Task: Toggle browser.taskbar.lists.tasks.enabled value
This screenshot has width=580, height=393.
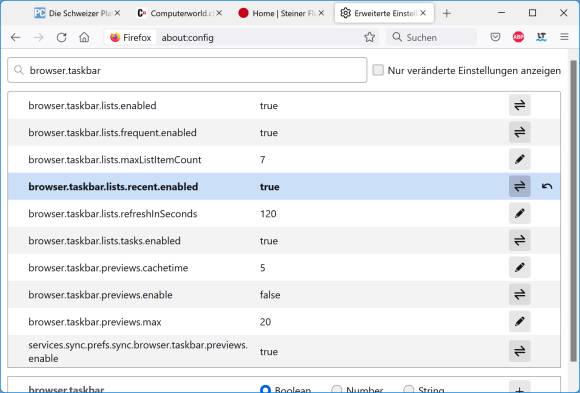Action: (519, 241)
